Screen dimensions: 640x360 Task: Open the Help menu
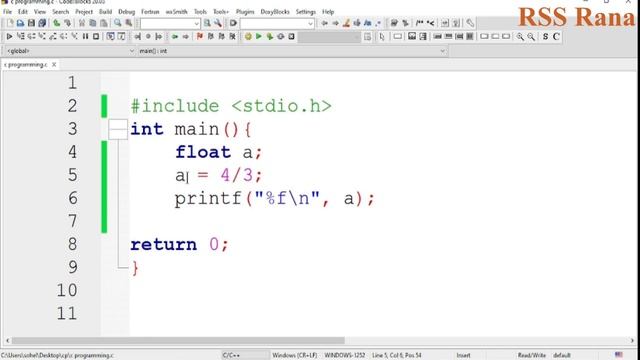[328, 12]
